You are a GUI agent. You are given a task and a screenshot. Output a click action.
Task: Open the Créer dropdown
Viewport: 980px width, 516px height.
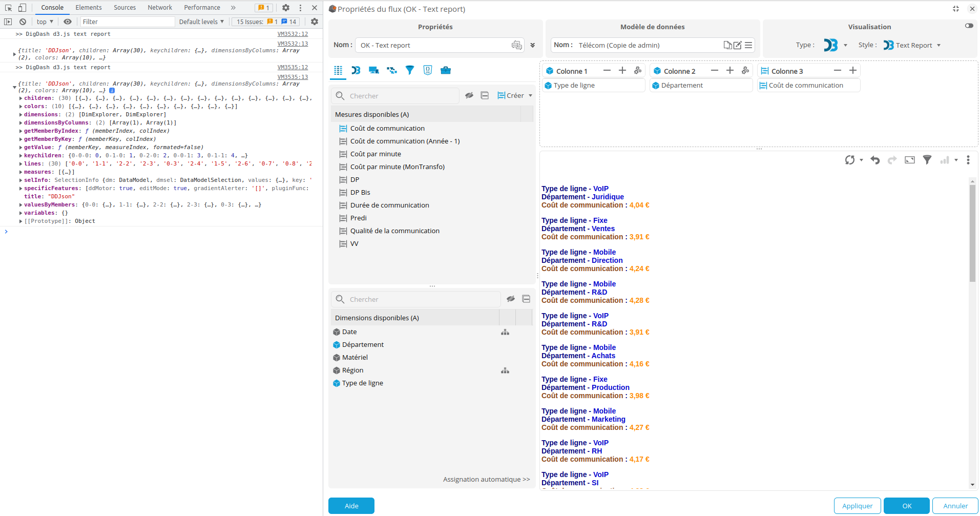coord(515,95)
